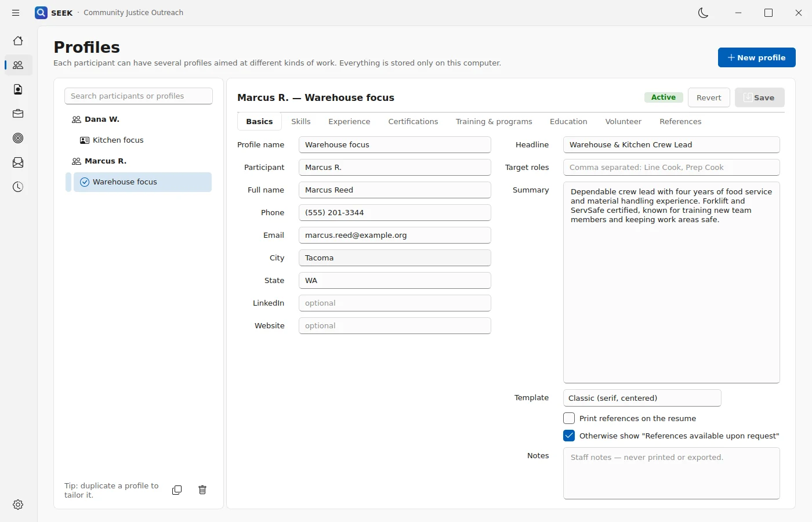Switch to the Skills tab
812x522 pixels.
click(x=300, y=121)
